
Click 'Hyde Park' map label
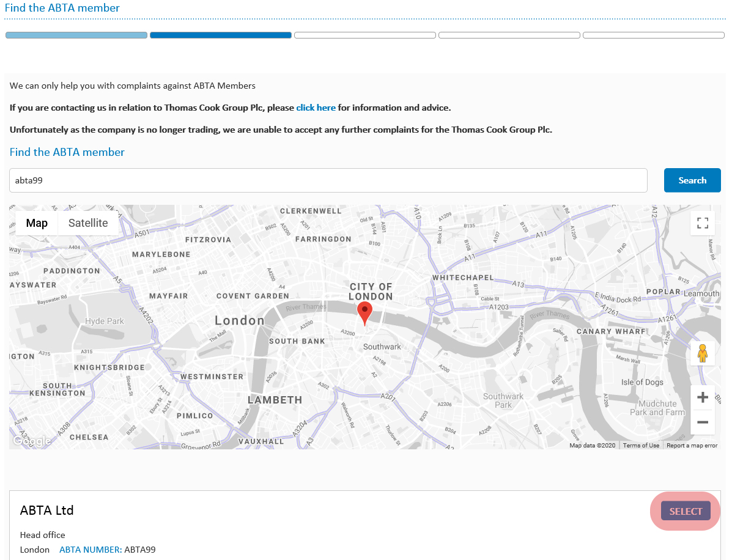tap(105, 321)
